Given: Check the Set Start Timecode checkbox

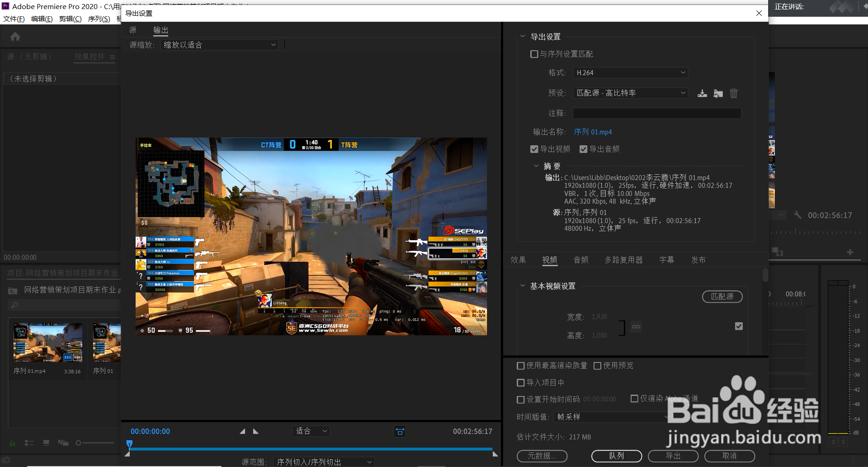Looking at the screenshot, I should click(x=521, y=400).
